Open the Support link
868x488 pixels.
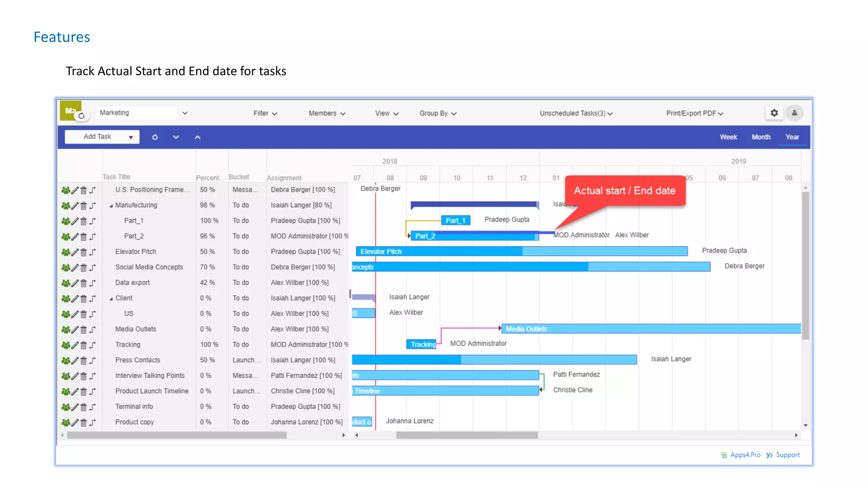tap(787, 455)
